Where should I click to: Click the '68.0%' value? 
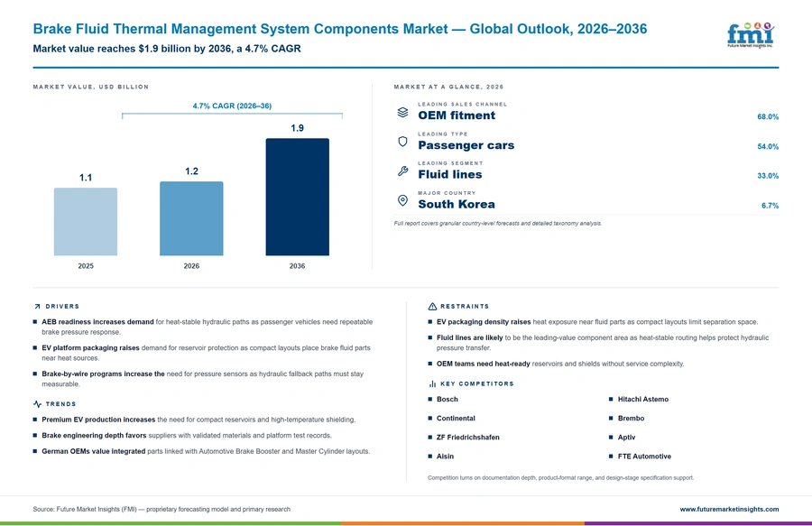pyautogui.click(x=768, y=117)
